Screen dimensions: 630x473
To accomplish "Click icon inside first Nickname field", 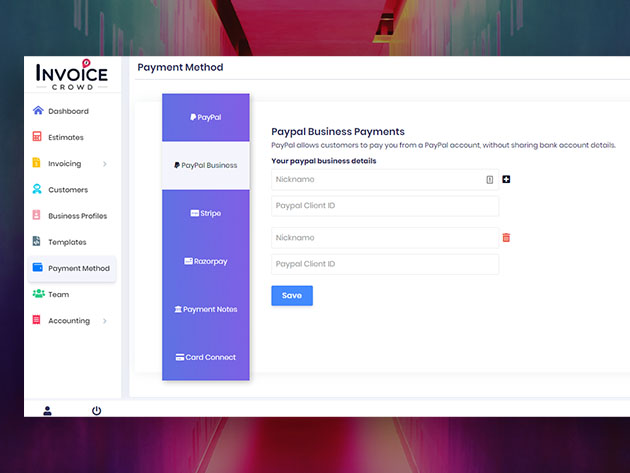I will (x=489, y=180).
